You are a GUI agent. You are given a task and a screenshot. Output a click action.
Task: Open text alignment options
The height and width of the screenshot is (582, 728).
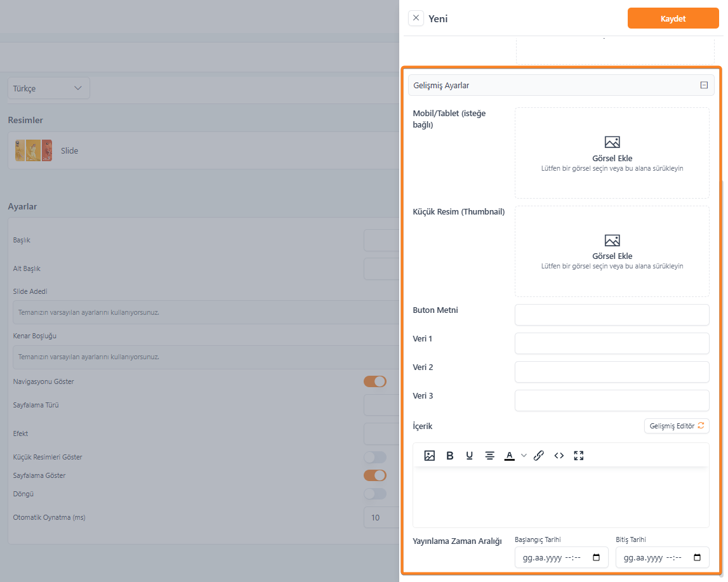pyautogui.click(x=489, y=456)
